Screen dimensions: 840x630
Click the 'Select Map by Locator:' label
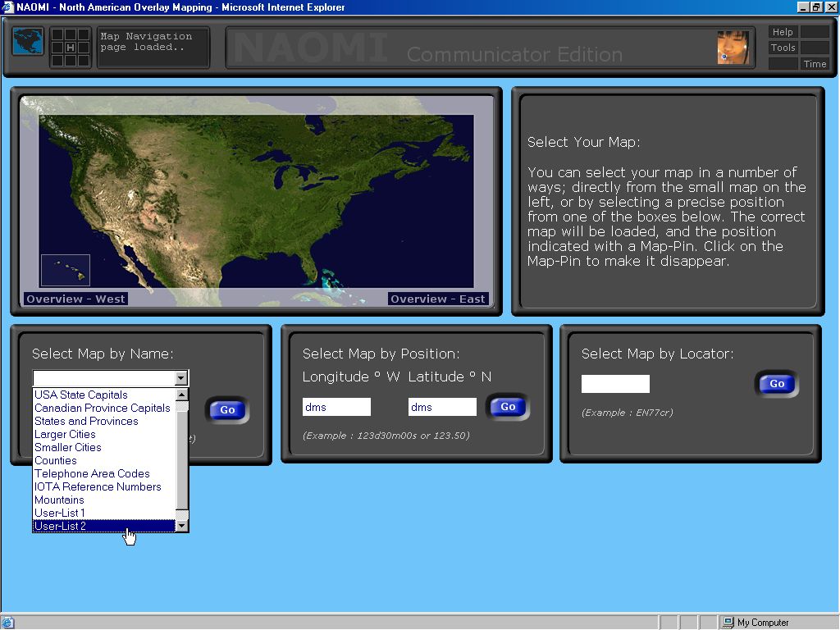657,354
